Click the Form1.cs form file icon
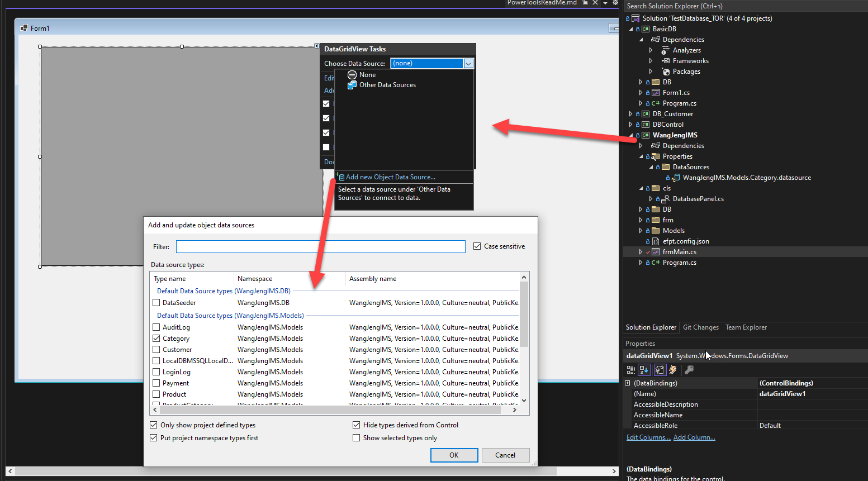Image resolution: width=868 pixels, height=481 pixels. pyautogui.click(x=656, y=93)
